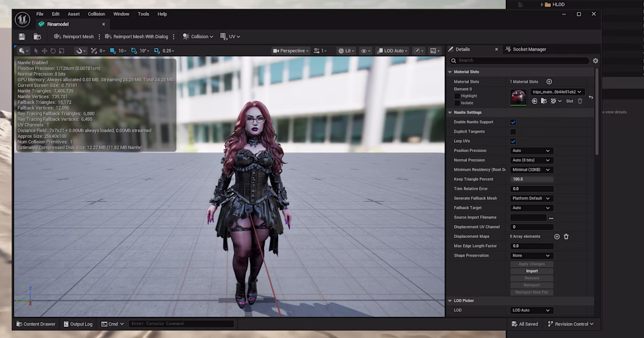Open the File menu
Screen dimensions: 644x338
(x=40, y=14)
